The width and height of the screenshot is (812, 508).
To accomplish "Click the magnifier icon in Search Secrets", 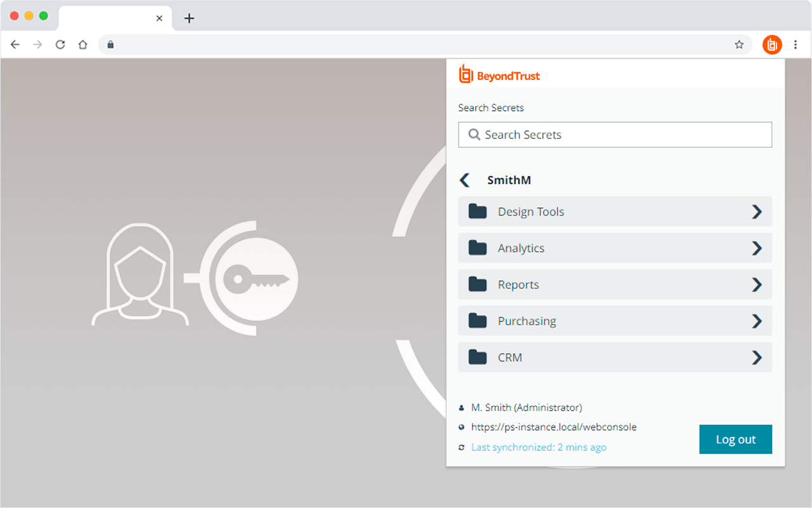I will point(474,135).
